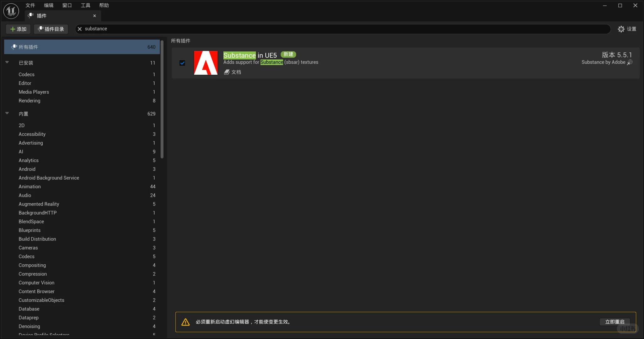Click the Adobe Substance plugin thumbnail
Image resolution: width=644 pixels, height=339 pixels.
click(206, 63)
